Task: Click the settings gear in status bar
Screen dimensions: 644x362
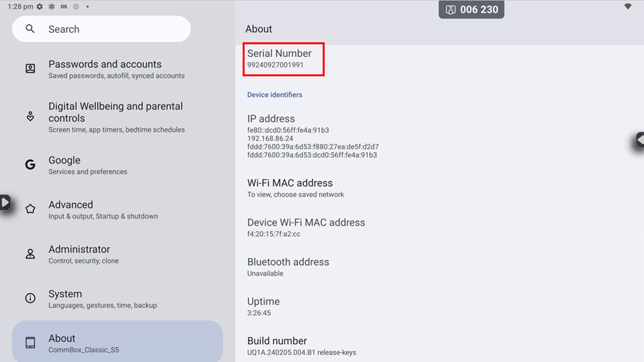Action: tap(39, 6)
